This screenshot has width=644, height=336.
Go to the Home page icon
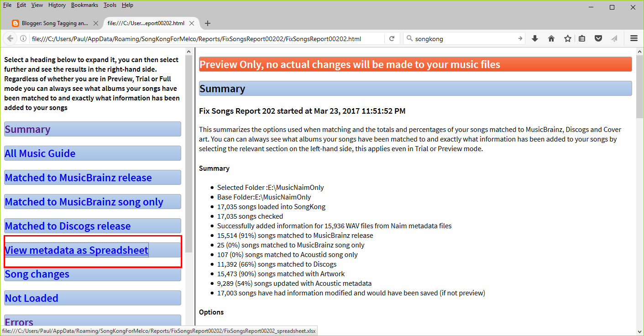click(x=551, y=39)
